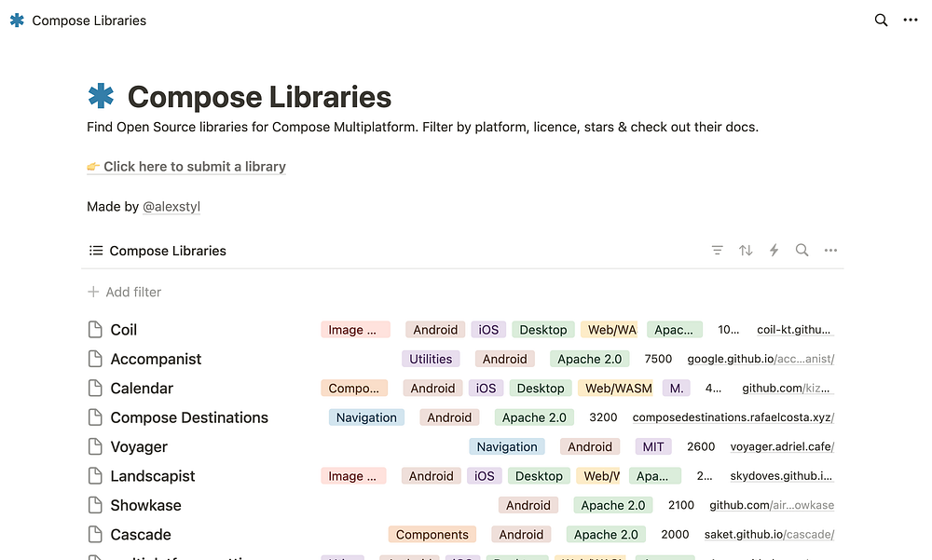Open the Showkase library page

[x=145, y=505]
